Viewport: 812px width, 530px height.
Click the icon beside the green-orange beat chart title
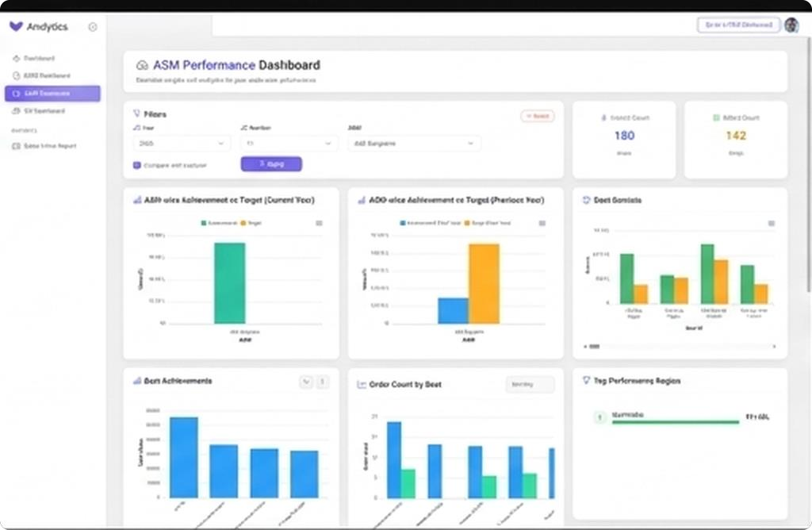586,200
